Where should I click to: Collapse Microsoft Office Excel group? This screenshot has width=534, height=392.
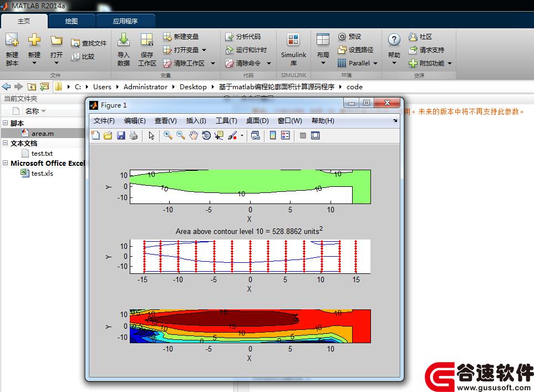[6, 163]
